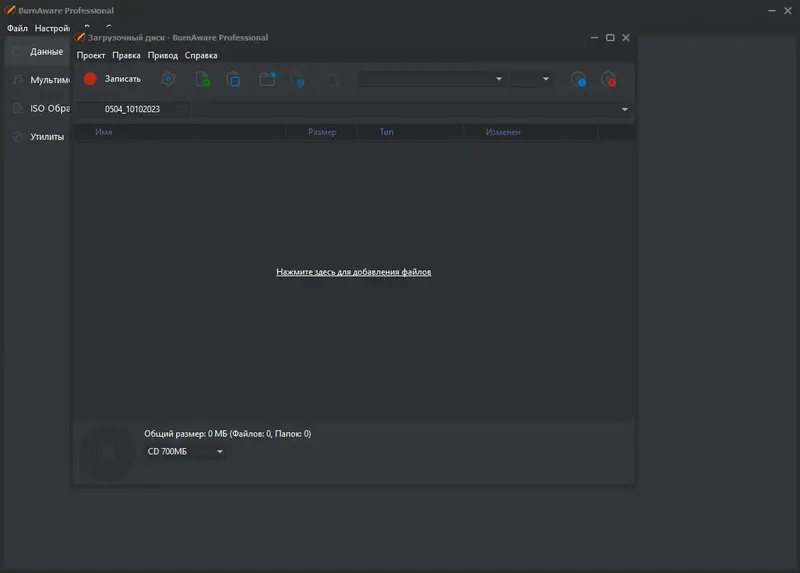Open the CD 700МБ disc size dropdown

tap(185, 452)
